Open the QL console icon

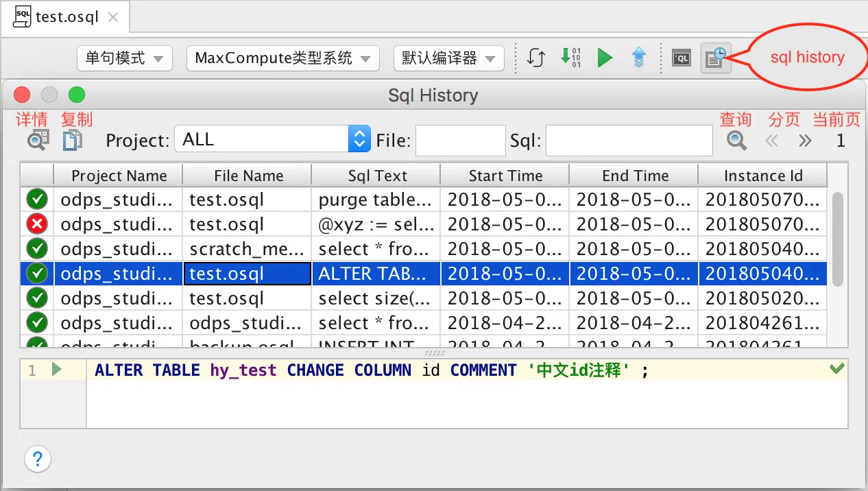click(x=681, y=58)
